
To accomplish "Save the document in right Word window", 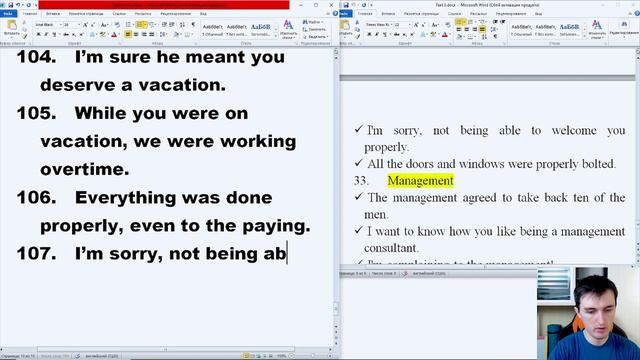I will (x=346, y=5).
